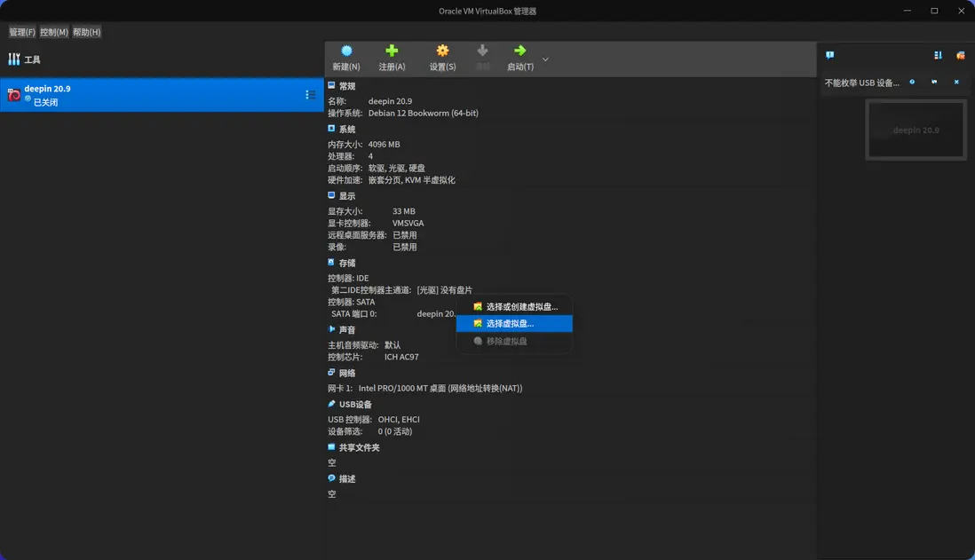Viewport: 975px width, 560px height.
Task: Click the 声音 audio section icon
Action: coord(331,329)
